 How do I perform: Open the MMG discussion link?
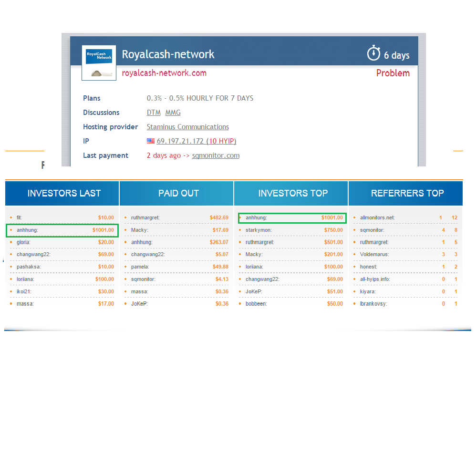(173, 113)
